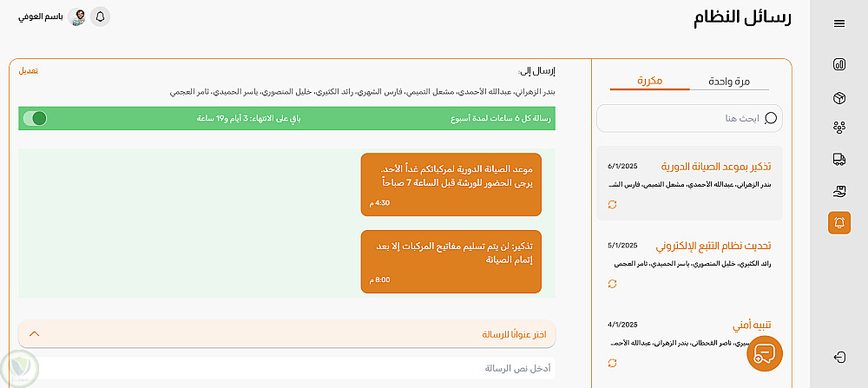Click the orange floating new message button
This screenshot has height=388, width=868.
764,353
